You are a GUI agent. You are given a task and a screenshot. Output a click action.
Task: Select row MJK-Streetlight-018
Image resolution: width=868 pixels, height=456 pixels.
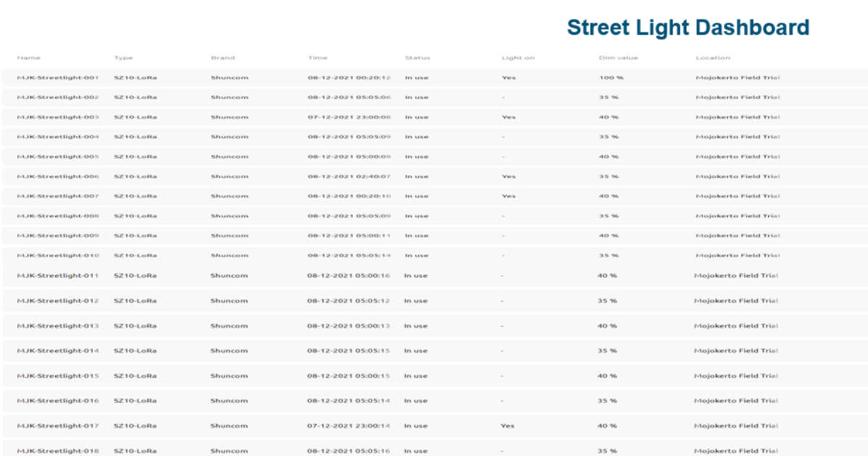point(434,449)
